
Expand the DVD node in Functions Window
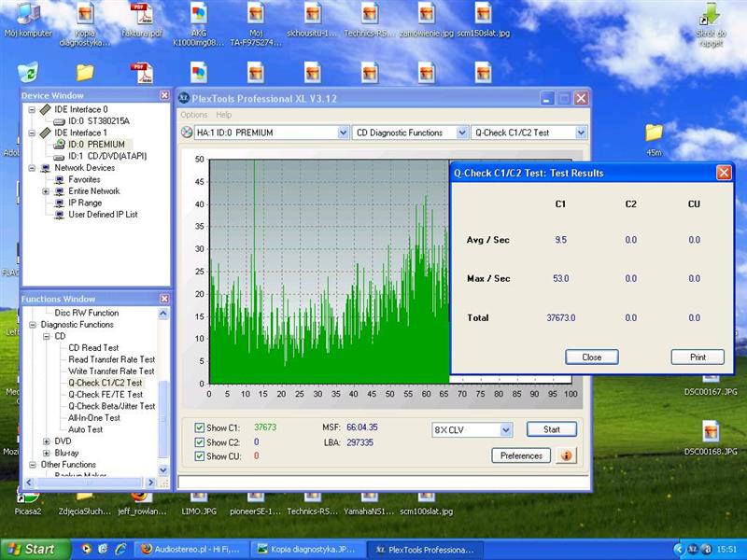[x=46, y=441]
